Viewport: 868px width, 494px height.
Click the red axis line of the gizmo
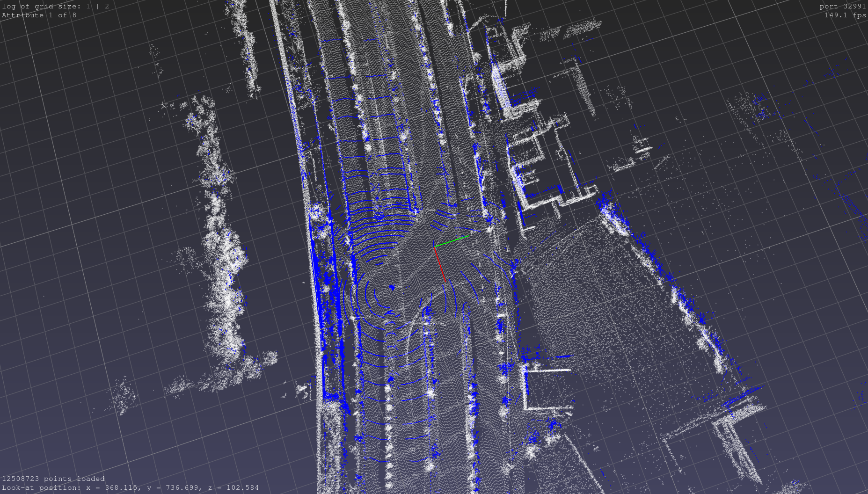(x=440, y=264)
